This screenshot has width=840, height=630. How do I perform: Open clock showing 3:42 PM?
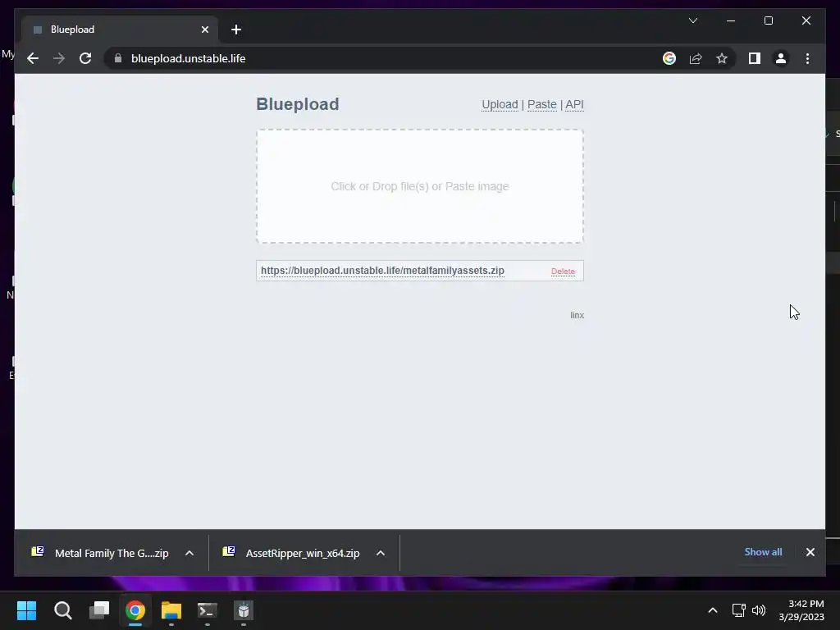[801, 610]
